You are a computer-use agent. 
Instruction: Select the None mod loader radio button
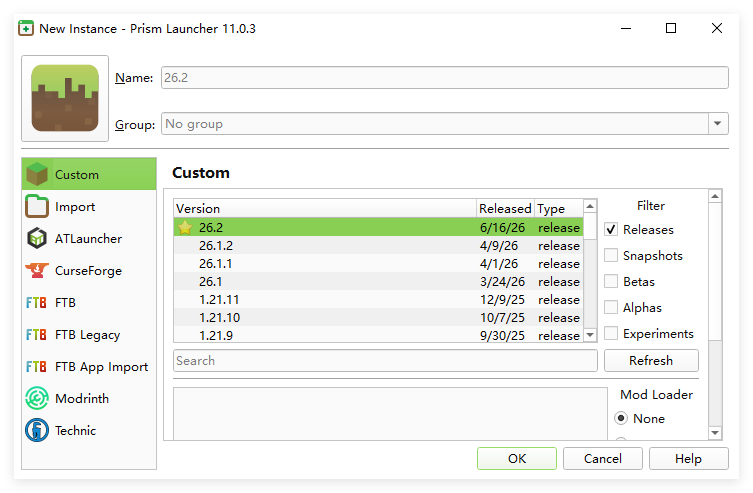[621, 418]
